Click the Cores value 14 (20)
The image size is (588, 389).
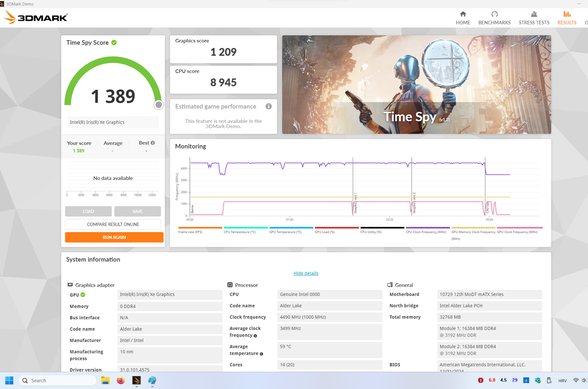point(330,365)
